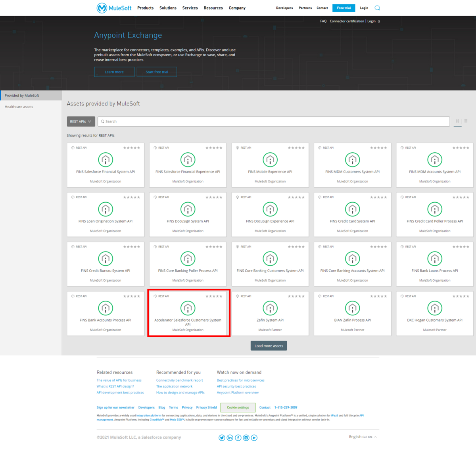Open the LinkedIn social icon in footer
The image size is (476, 449).
pyautogui.click(x=230, y=437)
